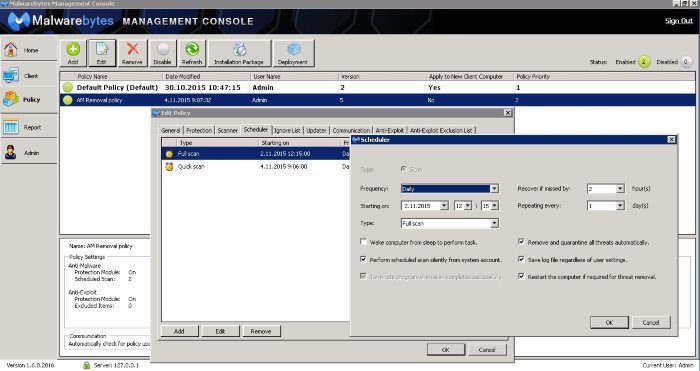Click the Full scan schedule clock icon
Viewport: 700px width, 371px height.
pyautogui.click(x=169, y=154)
